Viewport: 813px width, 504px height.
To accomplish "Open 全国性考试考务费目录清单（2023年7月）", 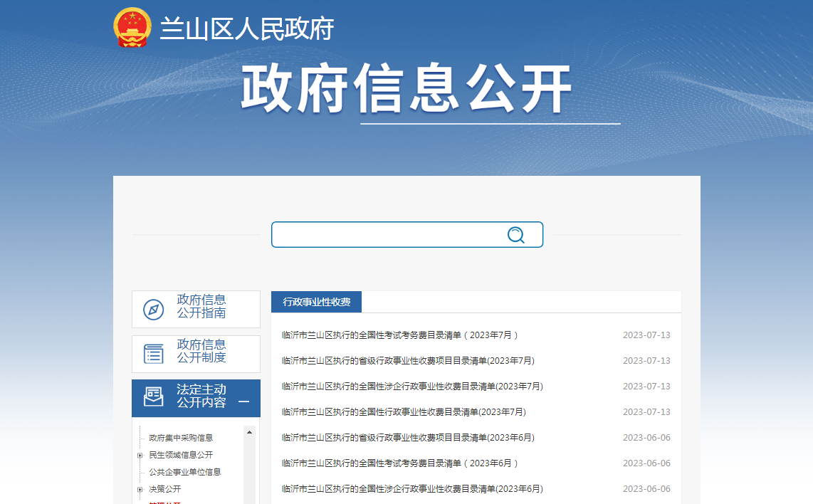I will coord(399,335).
